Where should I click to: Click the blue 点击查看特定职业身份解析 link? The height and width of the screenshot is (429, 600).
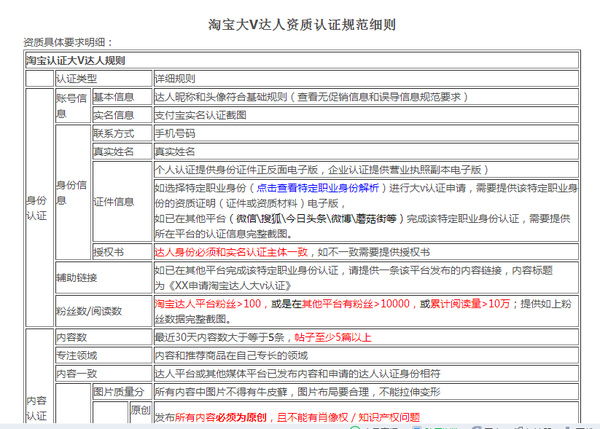tap(319, 187)
